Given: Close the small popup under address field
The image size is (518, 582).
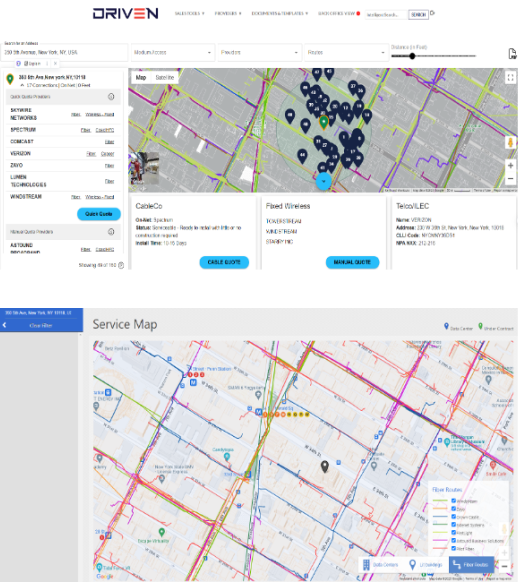Looking at the screenshot, I should (55, 63).
